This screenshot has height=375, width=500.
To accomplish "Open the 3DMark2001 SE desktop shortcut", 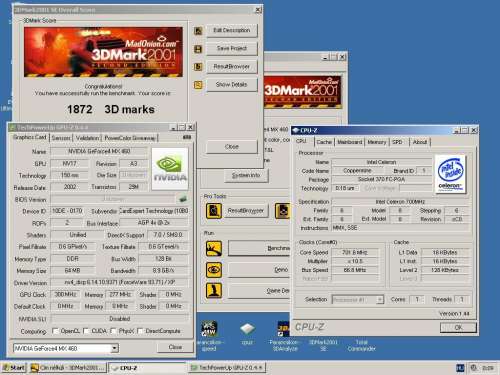I will pos(323,345).
